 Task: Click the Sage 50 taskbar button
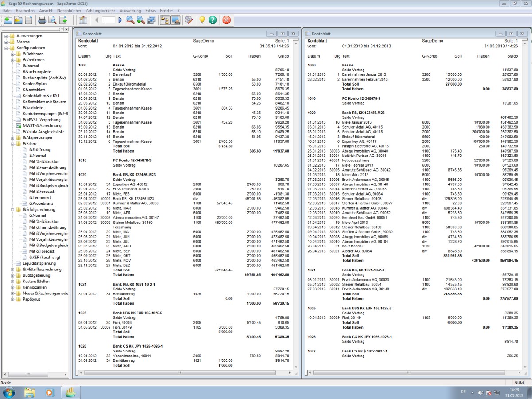(x=71, y=392)
